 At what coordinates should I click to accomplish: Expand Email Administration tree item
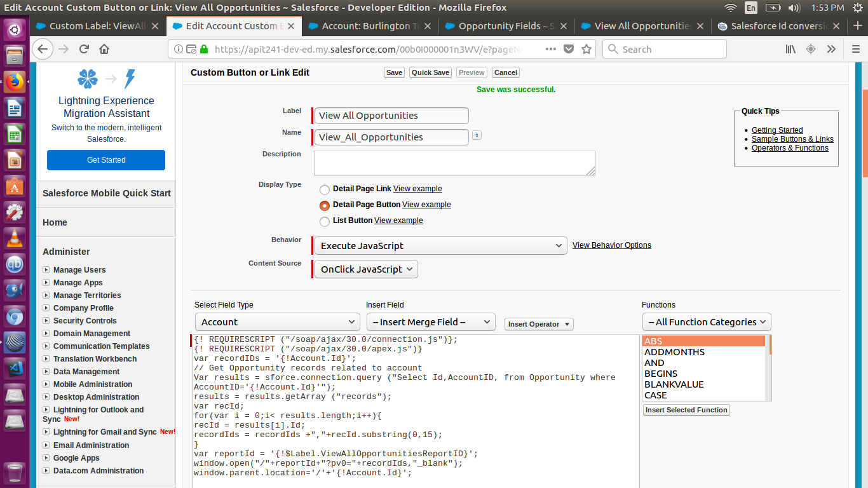point(46,445)
